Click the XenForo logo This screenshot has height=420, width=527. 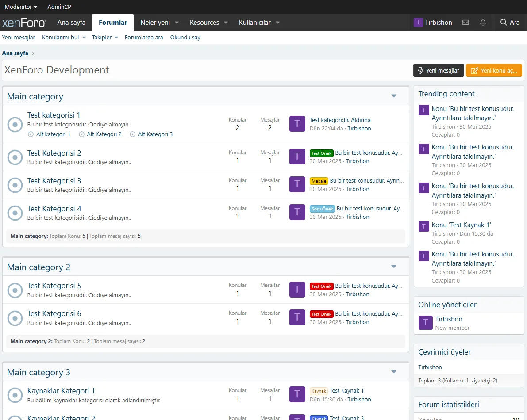pos(24,23)
